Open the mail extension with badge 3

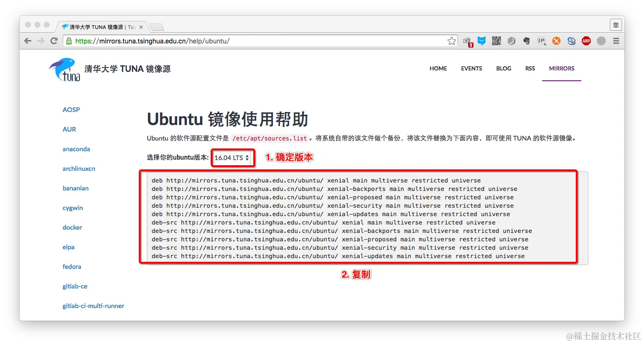click(467, 42)
